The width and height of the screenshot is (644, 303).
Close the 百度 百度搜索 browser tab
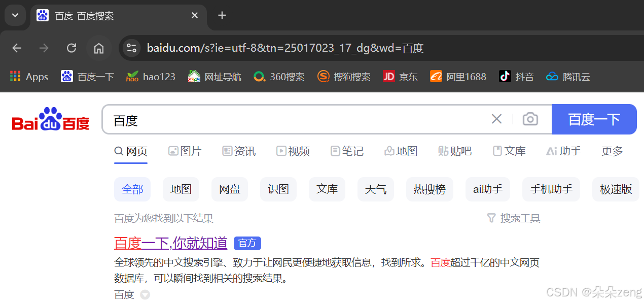(x=195, y=16)
